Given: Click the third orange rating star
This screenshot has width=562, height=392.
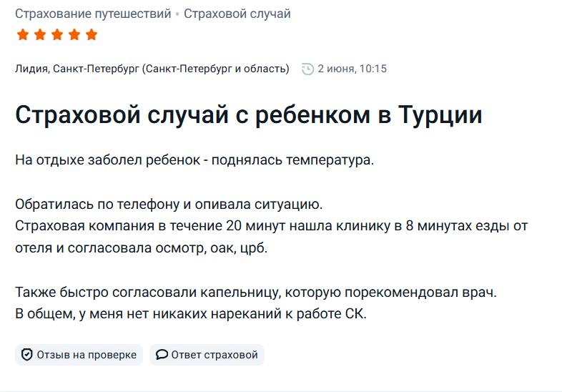Looking at the screenshot, I should pos(57,35).
